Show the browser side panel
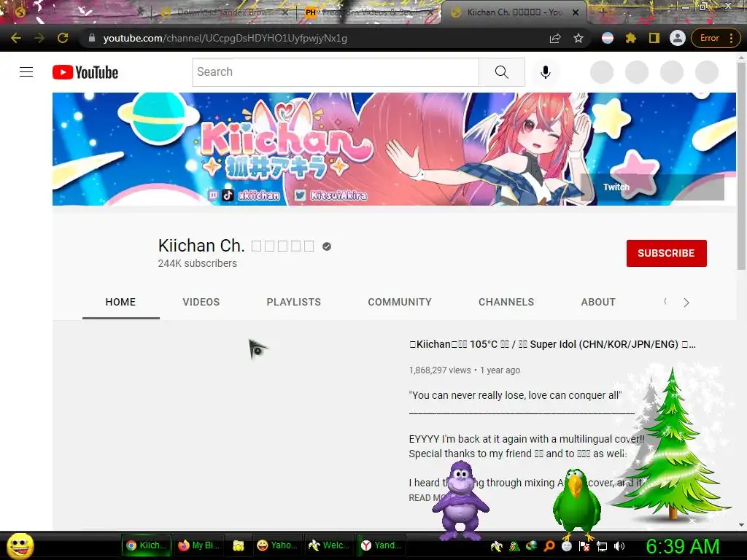 click(x=654, y=38)
